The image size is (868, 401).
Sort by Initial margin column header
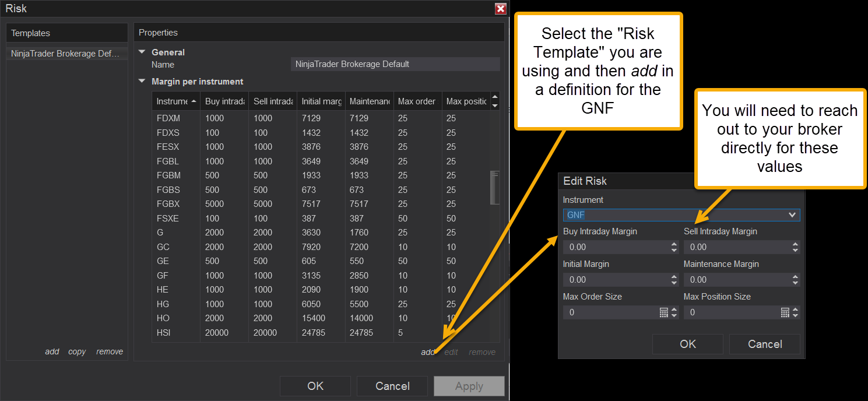click(321, 101)
